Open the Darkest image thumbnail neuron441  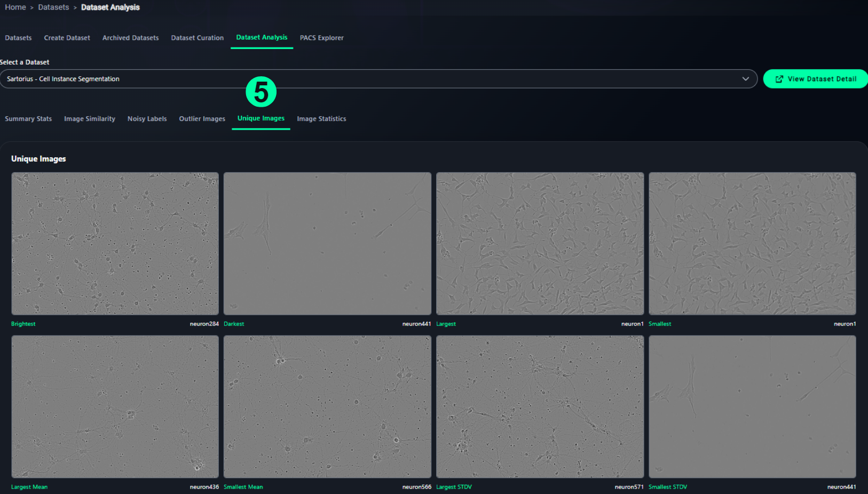point(327,243)
